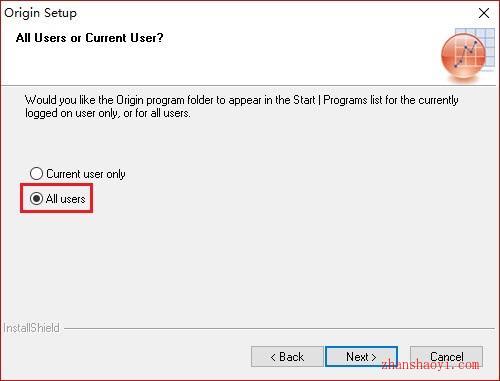Go to the previous step with Back

[x=287, y=357]
